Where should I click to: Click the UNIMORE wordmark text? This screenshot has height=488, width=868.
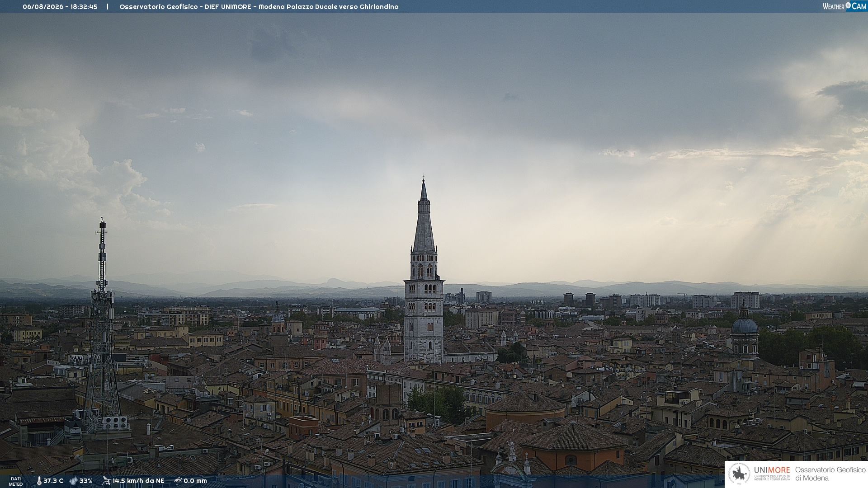pos(772,470)
